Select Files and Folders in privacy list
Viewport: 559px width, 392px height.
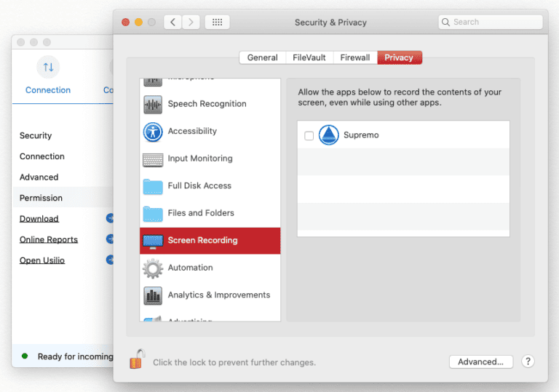point(210,214)
